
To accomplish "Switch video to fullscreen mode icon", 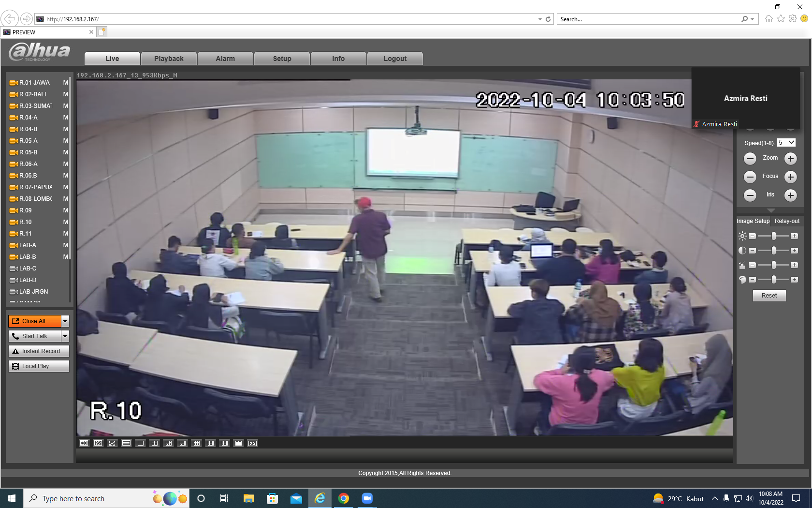I will tap(112, 443).
